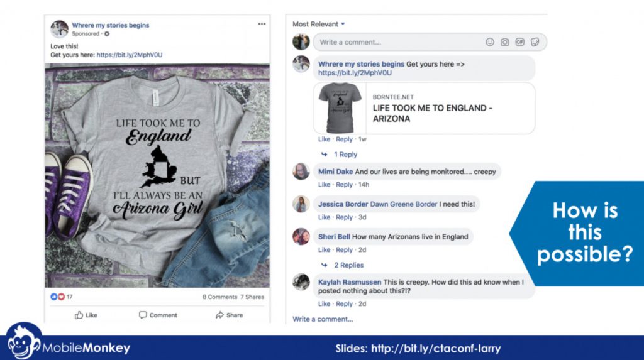
Task: Expand the 2 Replies under Sheri Bell
Action: coord(348,265)
